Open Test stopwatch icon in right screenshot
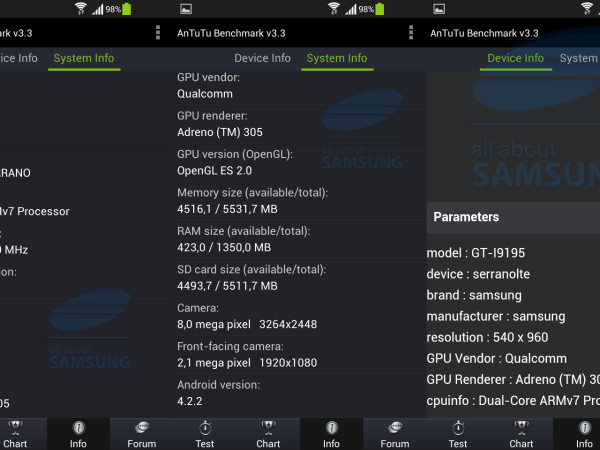 458,428
